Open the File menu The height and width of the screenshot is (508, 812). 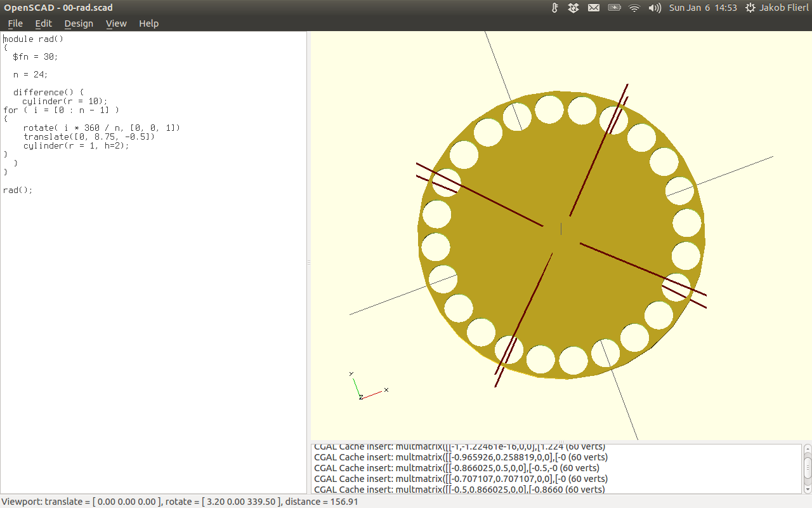(x=15, y=23)
